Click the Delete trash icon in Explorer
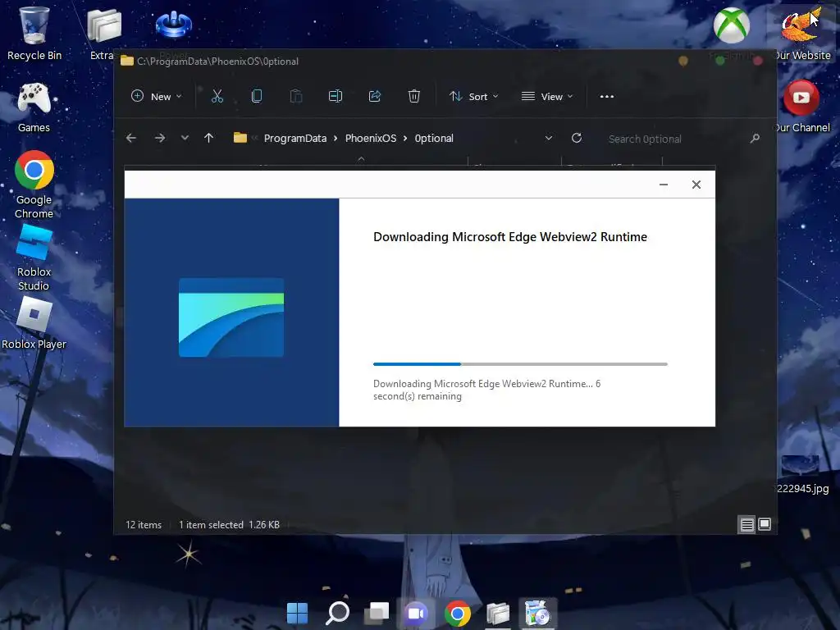The width and height of the screenshot is (840, 630). point(414,97)
